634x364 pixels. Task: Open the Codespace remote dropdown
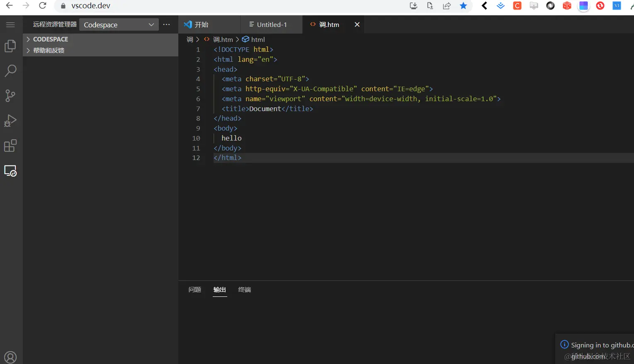119,25
